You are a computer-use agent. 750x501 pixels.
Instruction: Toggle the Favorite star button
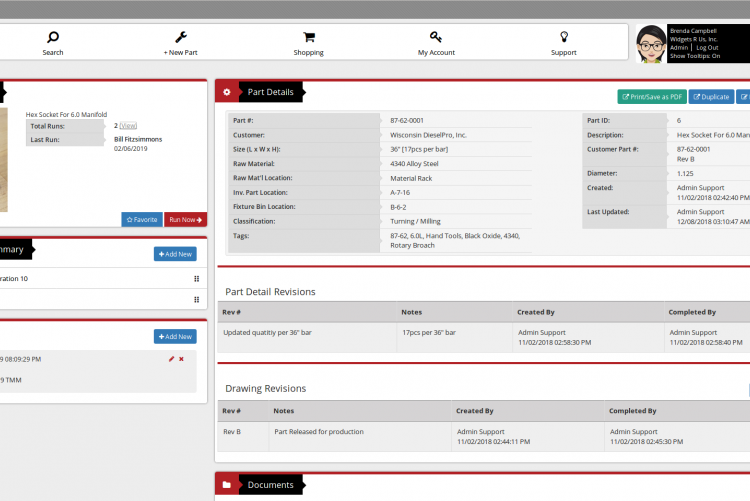click(141, 219)
